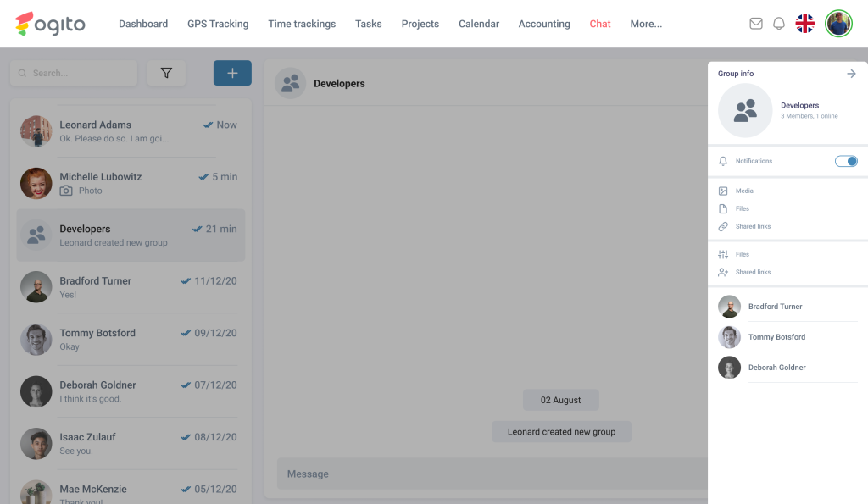Click the blue plus new chat button

click(232, 74)
